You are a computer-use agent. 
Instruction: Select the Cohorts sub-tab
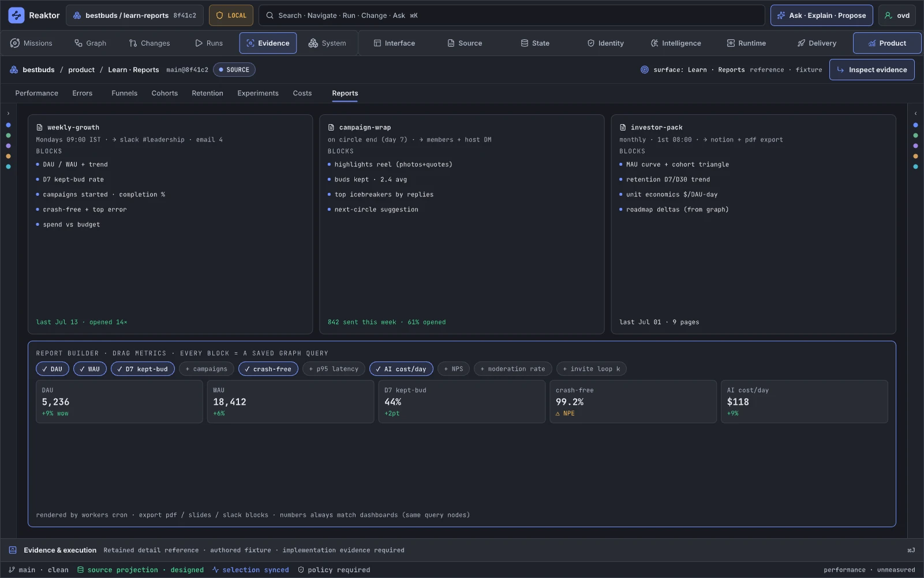(x=164, y=94)
